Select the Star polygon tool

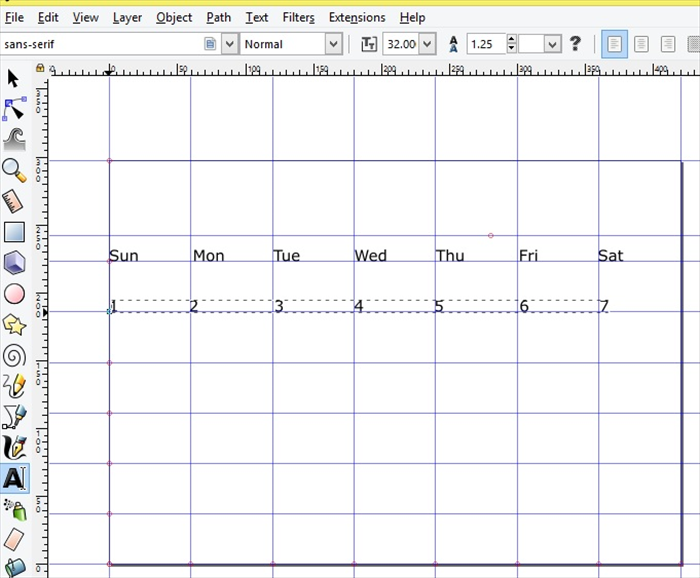tap(14, 325)
